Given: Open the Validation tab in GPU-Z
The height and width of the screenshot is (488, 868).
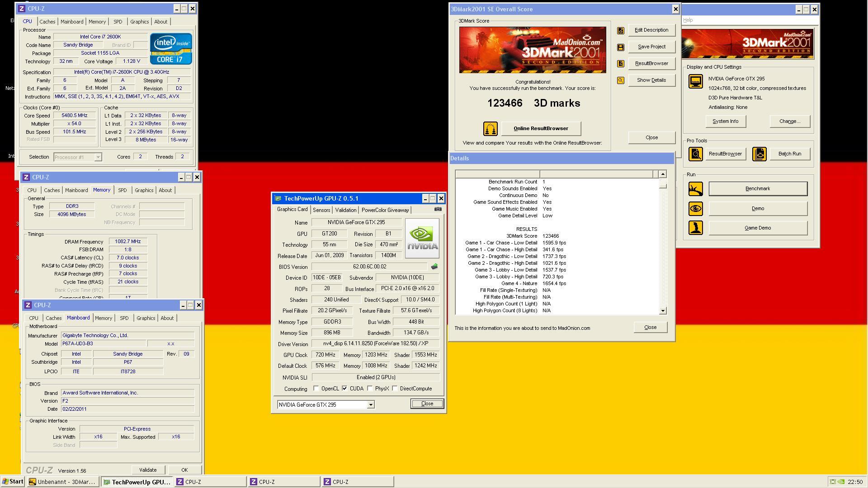Looking at the screenshot, I should click(x=346, y=210).
